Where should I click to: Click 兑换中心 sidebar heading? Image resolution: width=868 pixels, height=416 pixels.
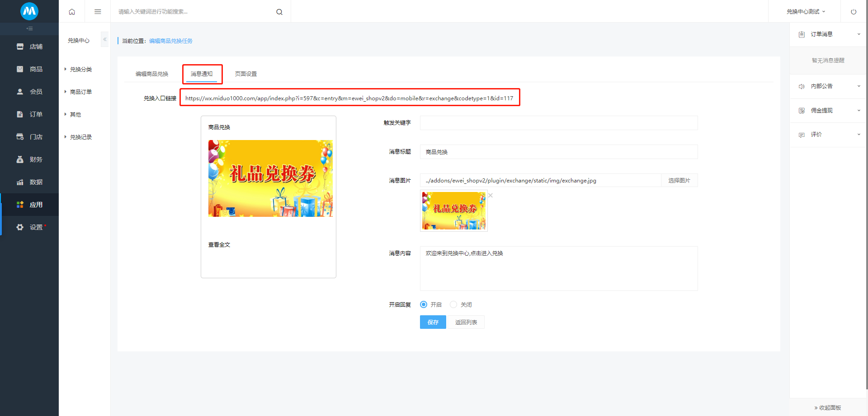click(79, 41)
